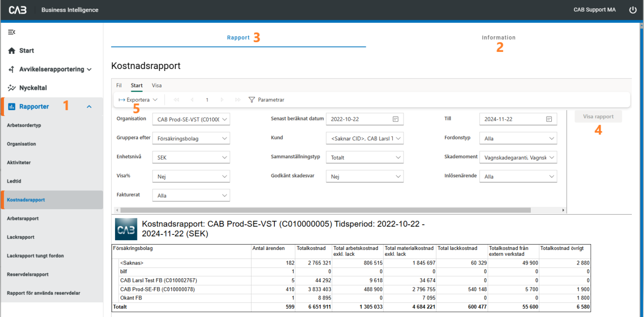
Task: Click Parametrar toolbar button label
Action: pyautogui.click(x=271, y=100)
